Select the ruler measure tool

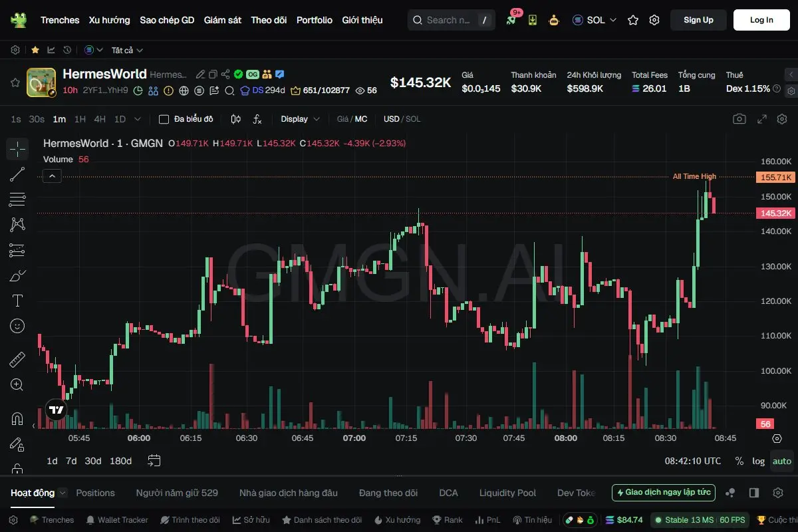tap(17, 360)
